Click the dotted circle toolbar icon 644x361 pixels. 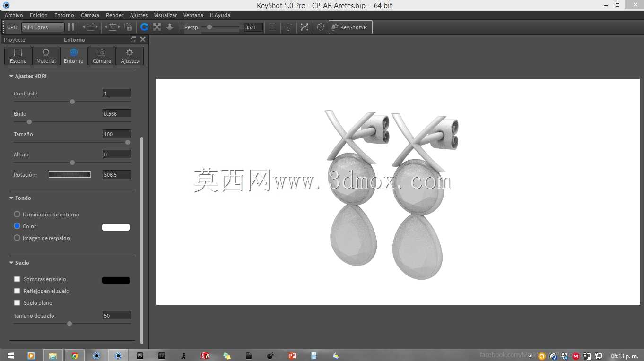click(x=288, y=27)
